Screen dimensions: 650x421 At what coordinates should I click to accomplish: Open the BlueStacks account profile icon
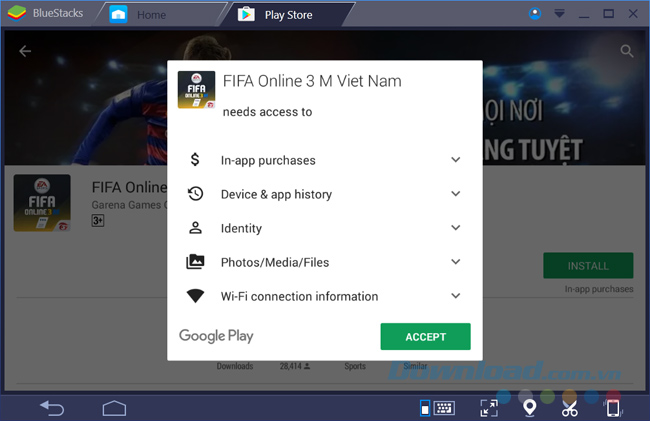(x=535, y=14)
